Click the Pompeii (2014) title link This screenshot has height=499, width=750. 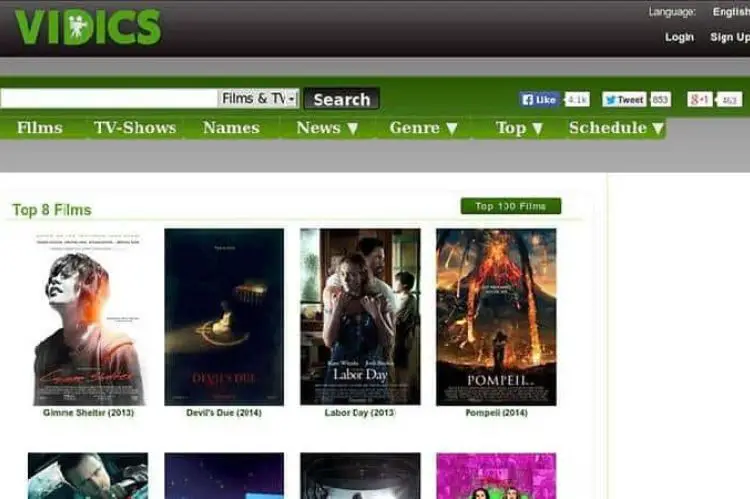click(x=496, y=412)
